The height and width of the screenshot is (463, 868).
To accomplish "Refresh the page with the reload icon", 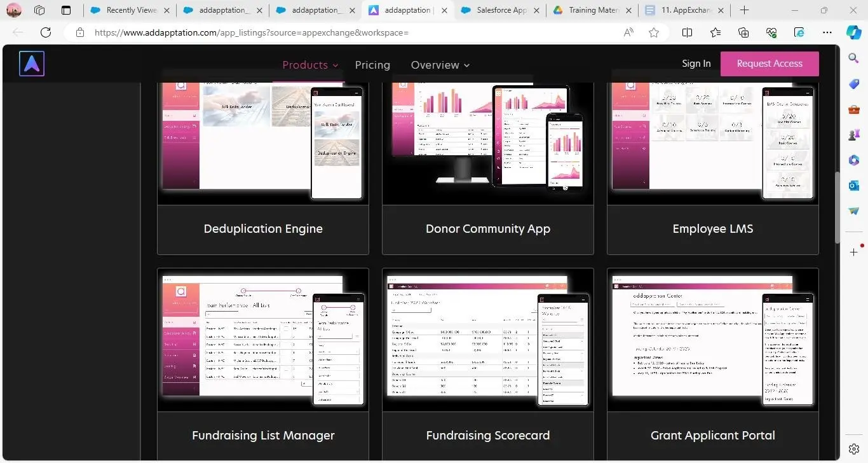I will (46, 32).
